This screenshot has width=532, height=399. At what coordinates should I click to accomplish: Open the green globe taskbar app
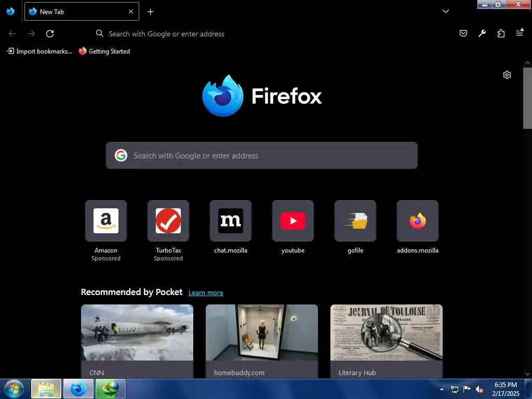111,389
